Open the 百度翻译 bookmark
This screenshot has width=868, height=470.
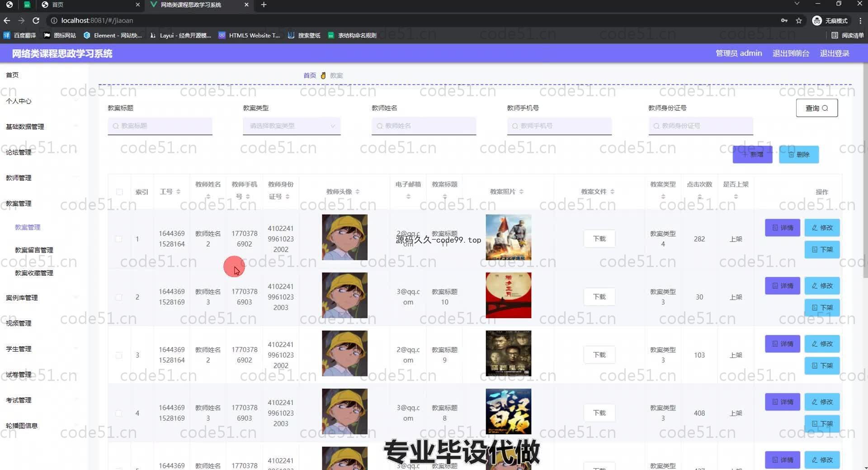(20, 35)
